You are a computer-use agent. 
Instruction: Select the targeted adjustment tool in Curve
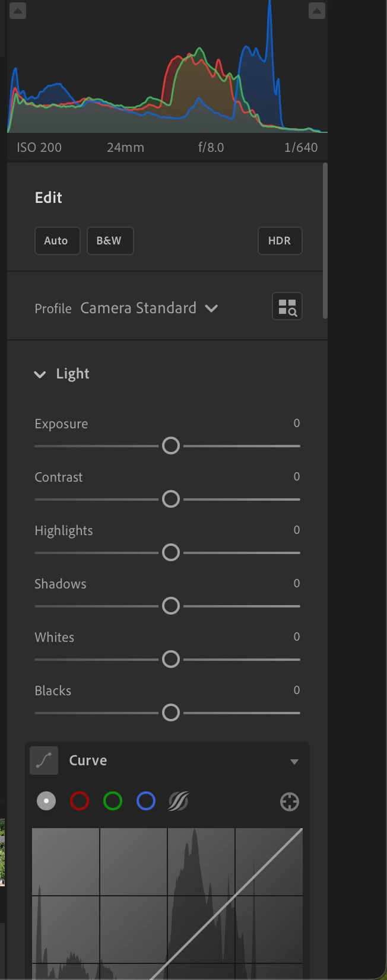(x=290, y=801)
